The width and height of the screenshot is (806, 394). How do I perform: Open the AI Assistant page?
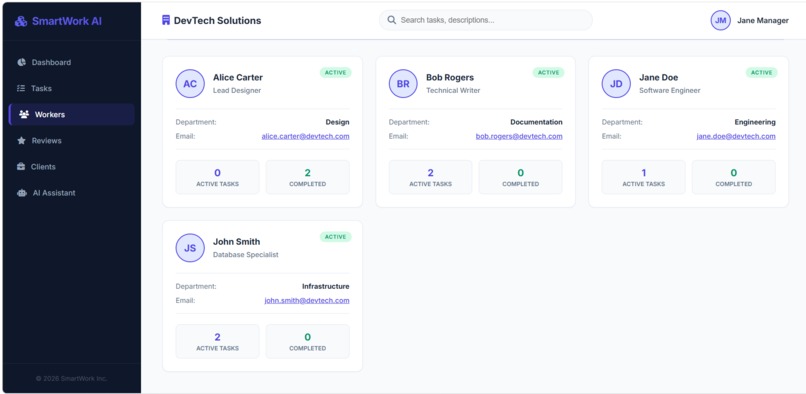coord(72,193)
